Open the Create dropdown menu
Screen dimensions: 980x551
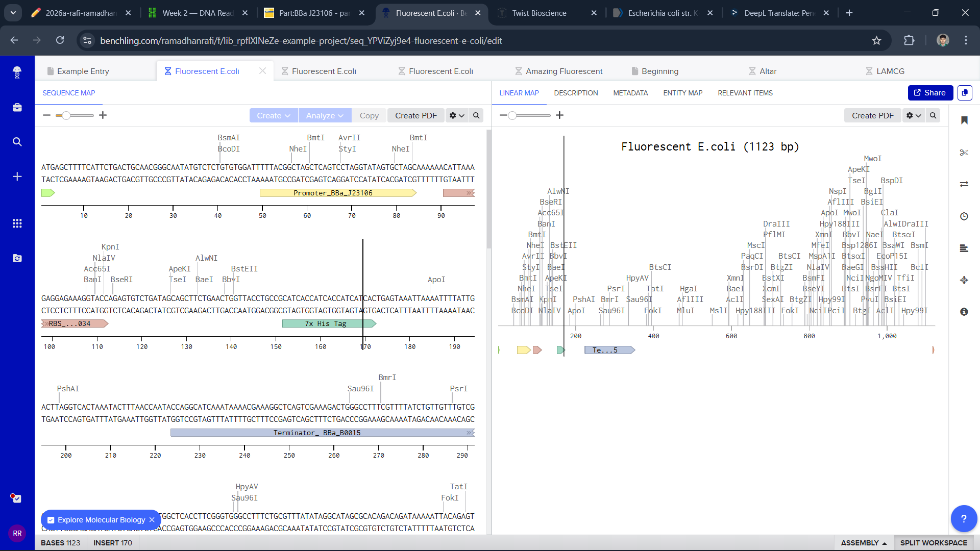pyautogui.click(x=273, y=116)
